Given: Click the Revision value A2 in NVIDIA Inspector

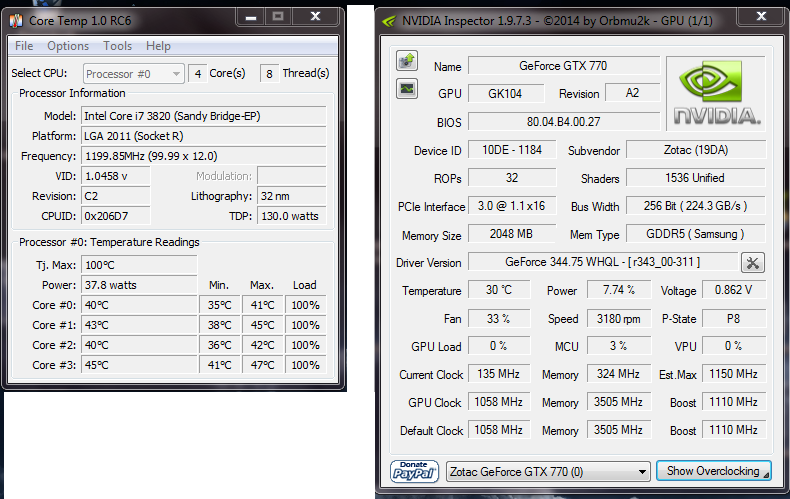Looking at the screenshot, I should (x=632, y=93).
